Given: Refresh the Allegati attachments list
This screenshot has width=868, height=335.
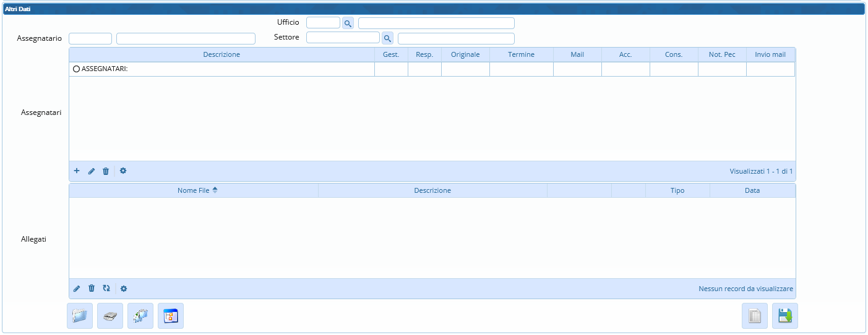Looking at the screenshot, I should (x=106, y=289).
